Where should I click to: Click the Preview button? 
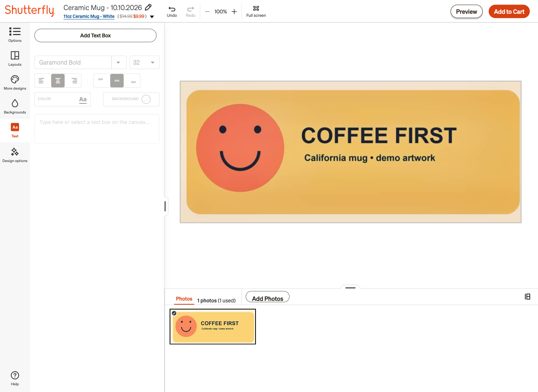(x=467, y=12)
